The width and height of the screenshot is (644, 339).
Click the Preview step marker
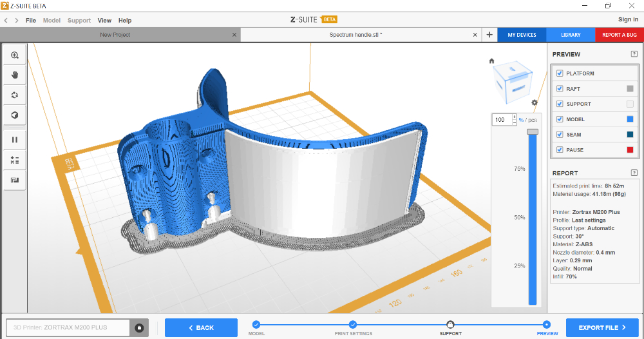[x=547, y=324]
